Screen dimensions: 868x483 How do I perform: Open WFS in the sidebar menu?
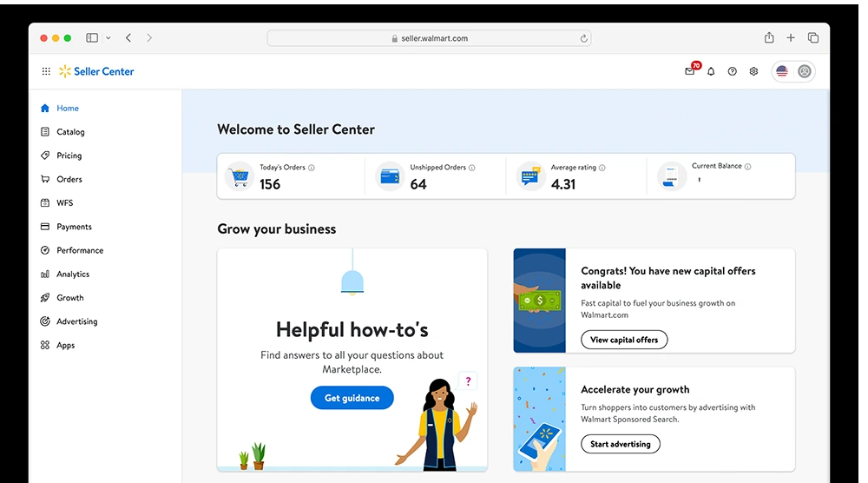coord(65,202)
